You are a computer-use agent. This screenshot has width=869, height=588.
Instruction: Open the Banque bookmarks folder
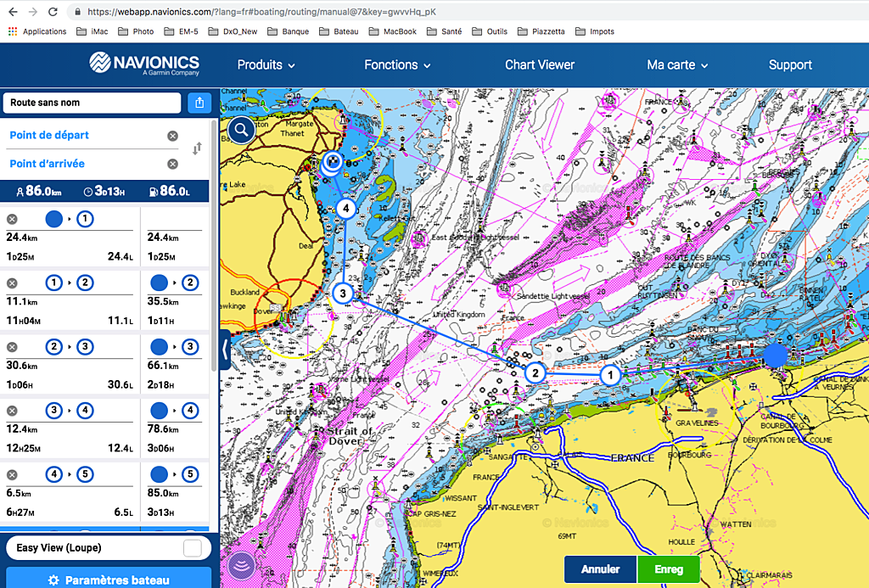[289, 31]
